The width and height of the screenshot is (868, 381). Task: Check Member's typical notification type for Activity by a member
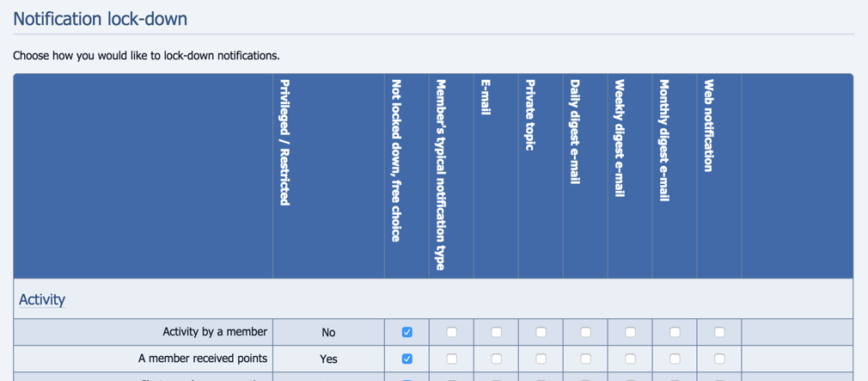[451, 332]
